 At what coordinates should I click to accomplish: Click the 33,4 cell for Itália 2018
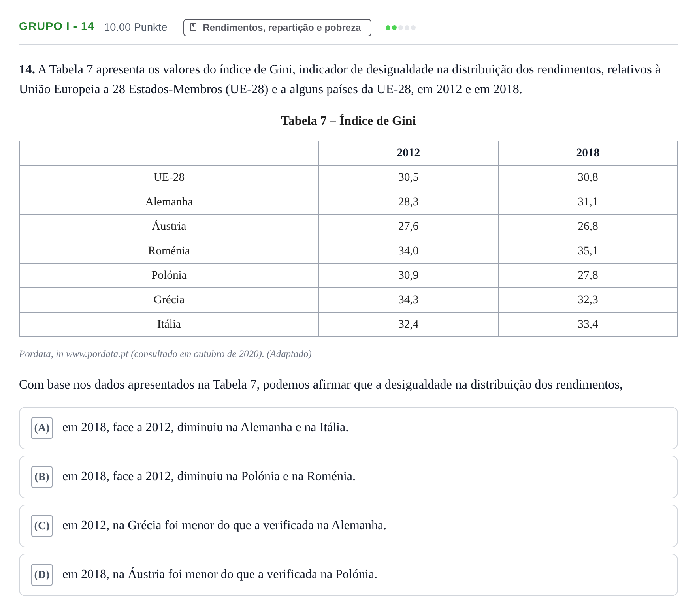coord(588,324)
